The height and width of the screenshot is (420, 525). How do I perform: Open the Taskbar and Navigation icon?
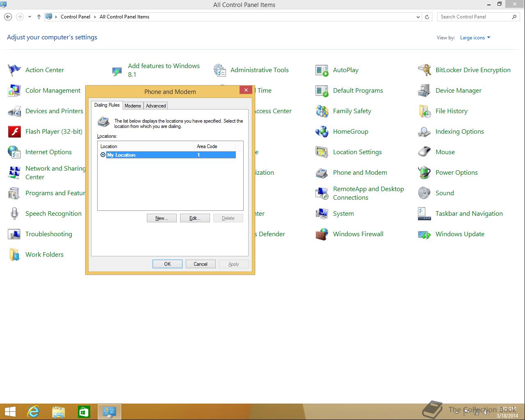tap(425, 214)
